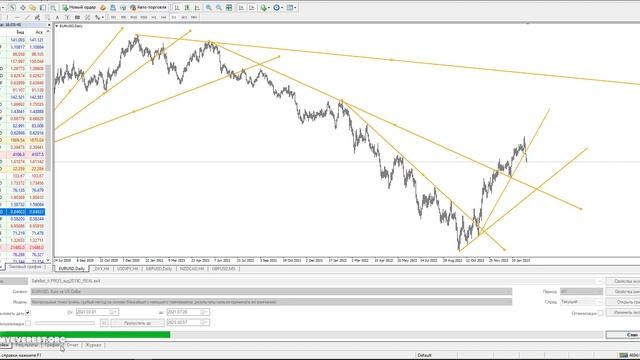Open the tester Отчет tab
Screen dimensions: 640x360
[72, 345]
